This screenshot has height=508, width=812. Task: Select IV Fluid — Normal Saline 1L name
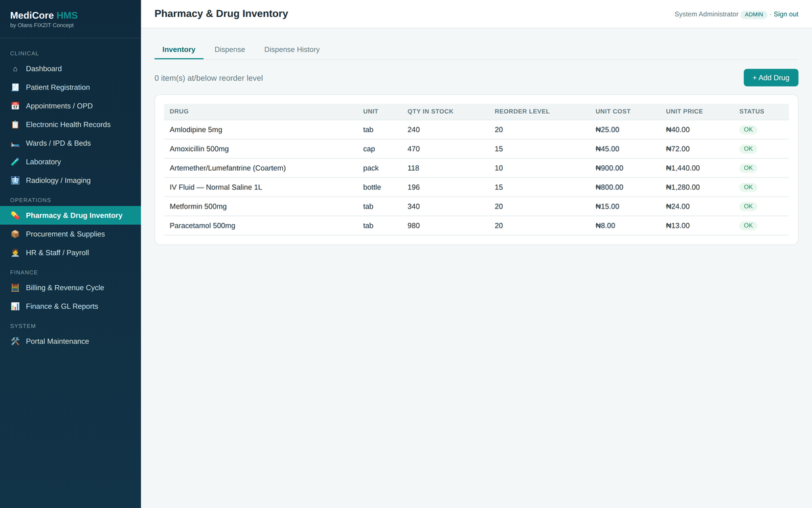click(216, 187)
